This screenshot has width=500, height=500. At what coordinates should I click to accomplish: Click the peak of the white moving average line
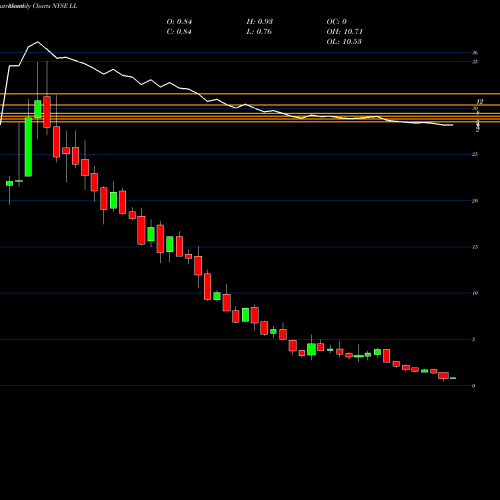[37, 42]
